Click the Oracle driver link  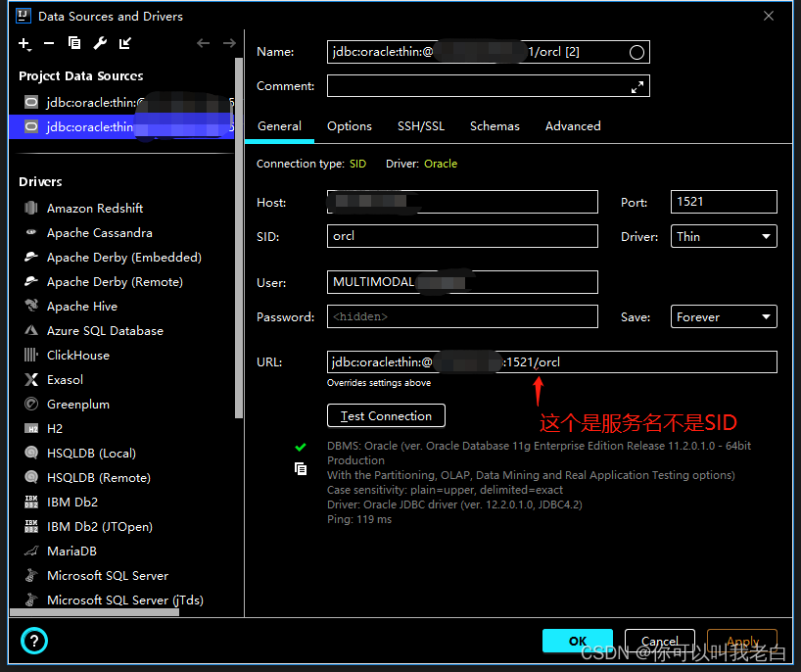click(441, 164)
